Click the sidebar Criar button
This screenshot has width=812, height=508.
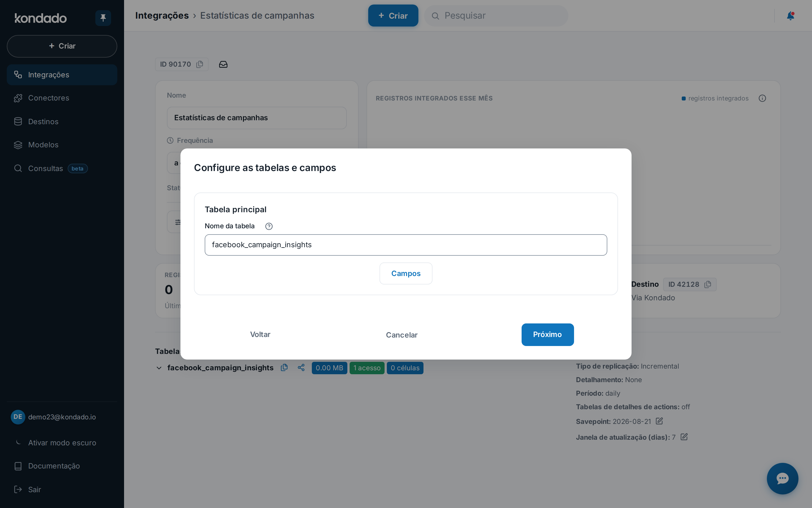click(x=62, y=46)
